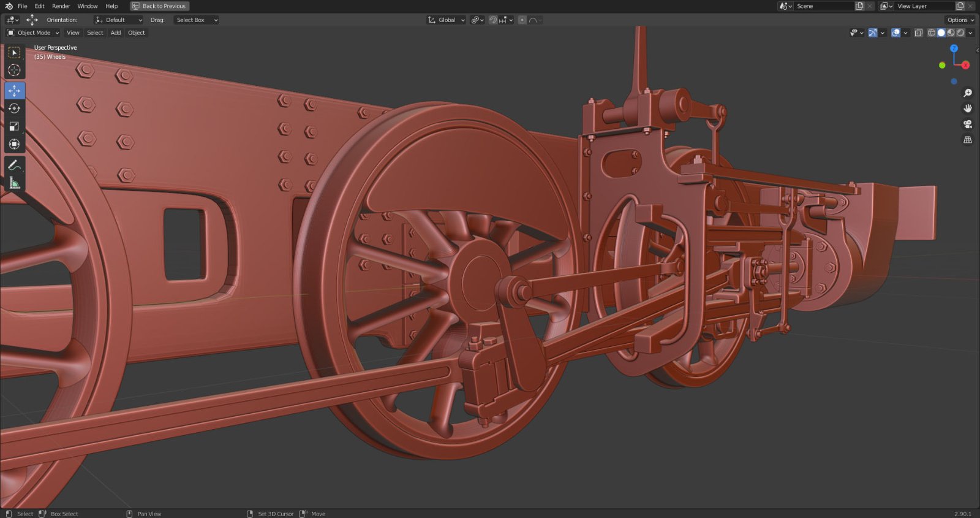Toggle the snap magnet button

click(493, 20)
